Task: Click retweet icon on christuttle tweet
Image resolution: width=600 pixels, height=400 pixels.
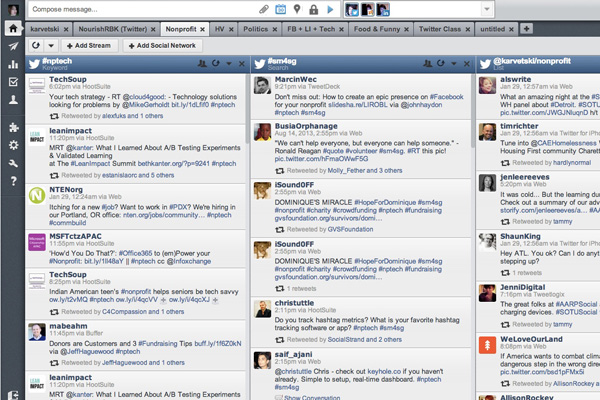Action: click(x=280, y=340)
